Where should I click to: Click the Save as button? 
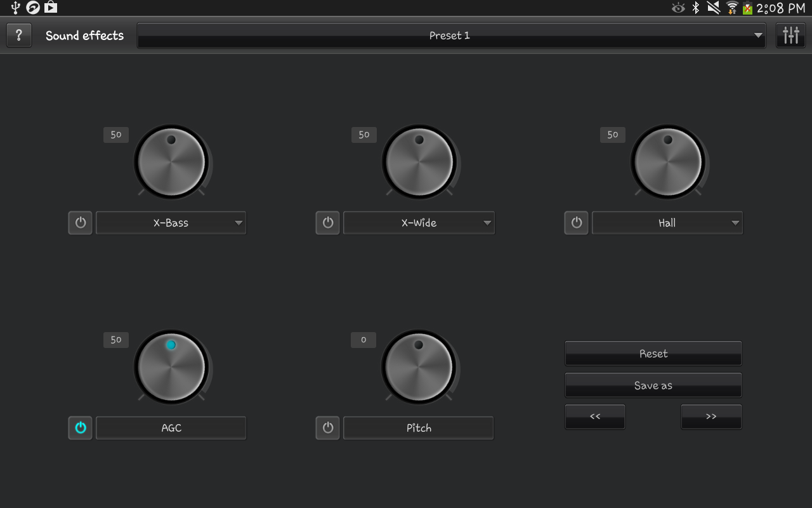(x=653, y=385)
